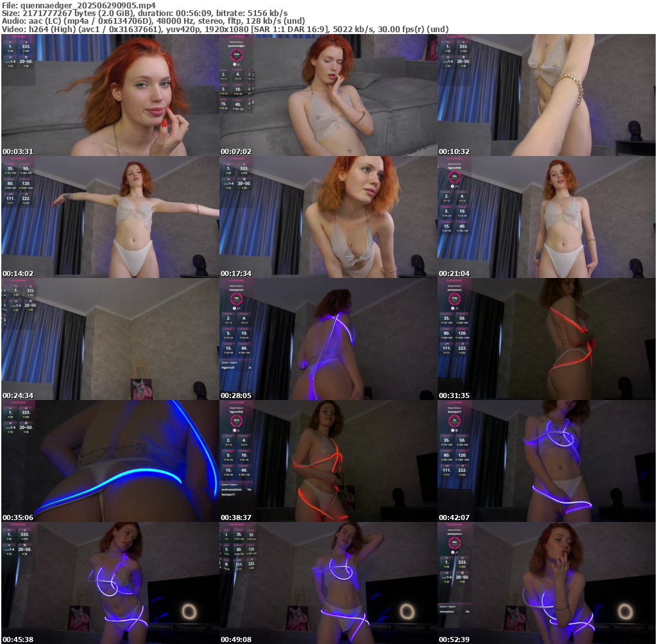Click the Size and duration info line
The height and width of the screenshot is (644, 657).
144,13
